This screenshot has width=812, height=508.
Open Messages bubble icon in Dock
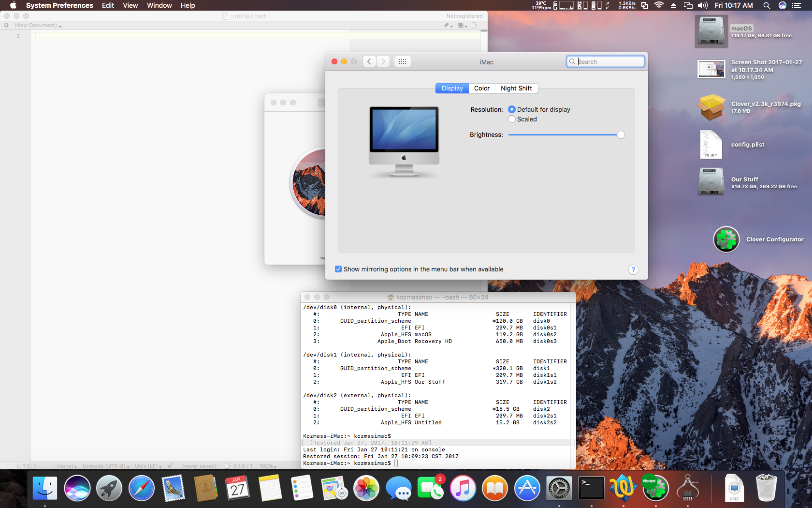click(x=399, y=488)
